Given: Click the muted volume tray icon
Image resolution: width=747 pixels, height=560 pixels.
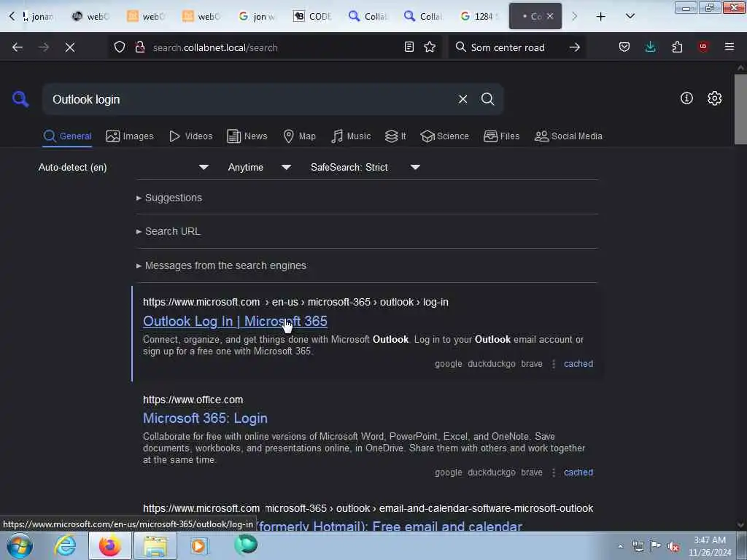Looking at the screenshot, I should coord(673,546).
